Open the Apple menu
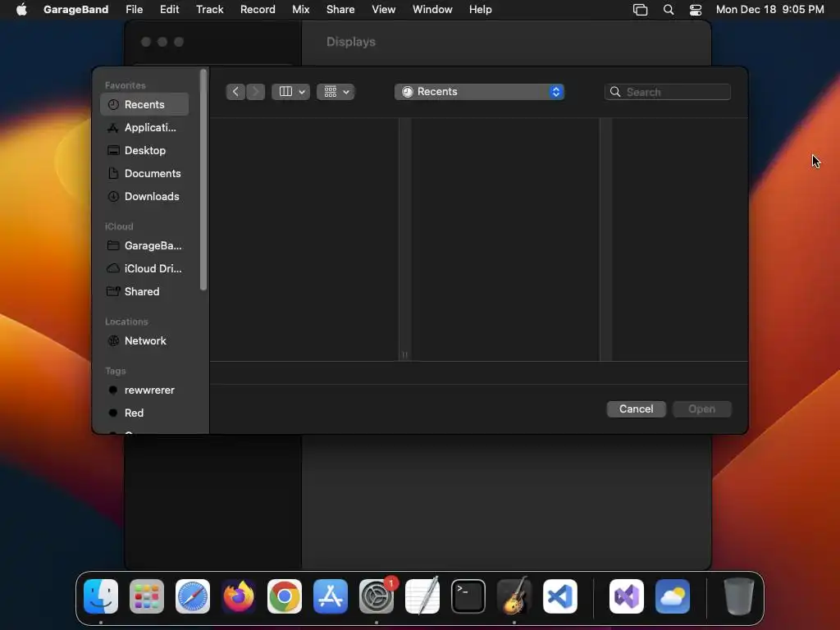840x630 pixels. [21, 9]
